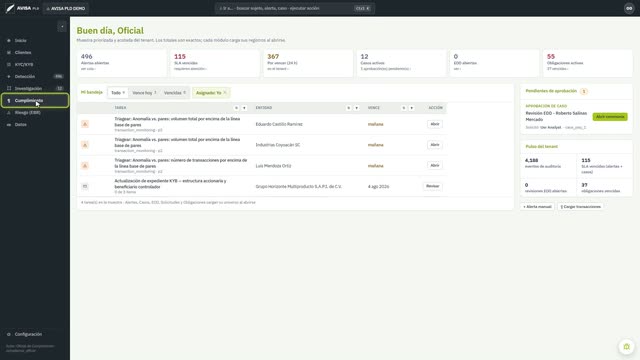The width and height of the screenshot is (640, 360).
Task: Click the 37 obligaciones vencidas stat
Action: 604,188
